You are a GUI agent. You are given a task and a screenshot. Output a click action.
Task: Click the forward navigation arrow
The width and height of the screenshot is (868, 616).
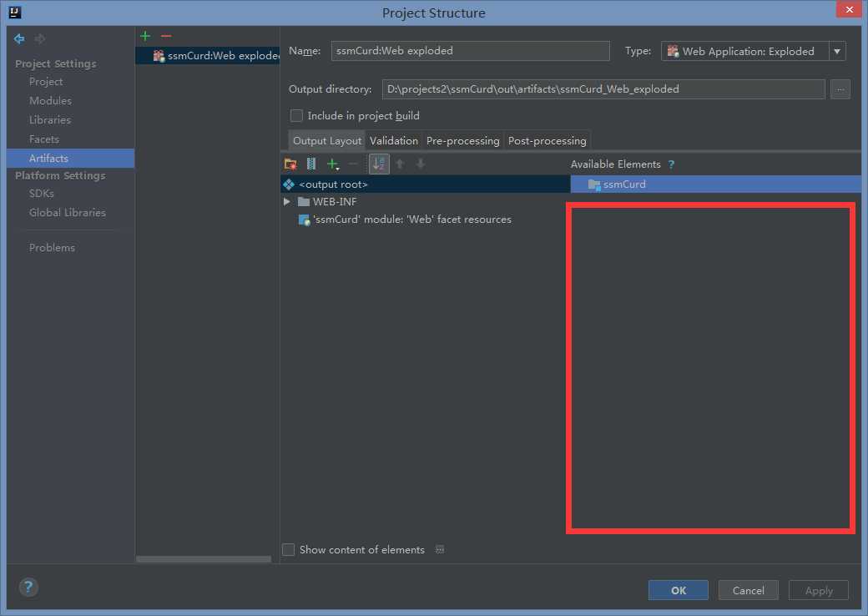40,38
